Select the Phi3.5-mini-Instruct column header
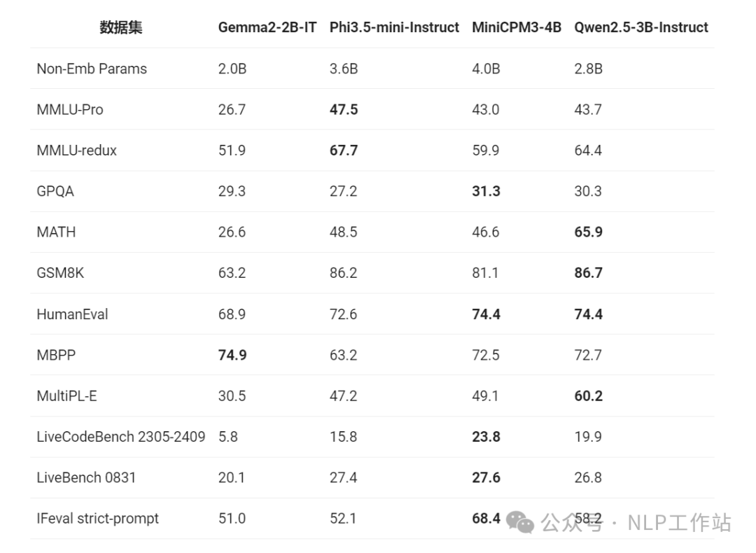Image resolution: width=756 pixels, height=553 pixels. point(394,27)
